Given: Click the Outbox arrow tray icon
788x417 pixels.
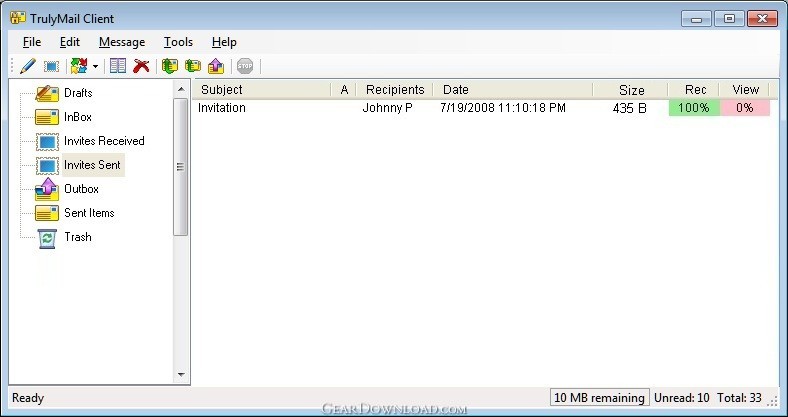Looking at the screenshot, I should pos(47,189).
